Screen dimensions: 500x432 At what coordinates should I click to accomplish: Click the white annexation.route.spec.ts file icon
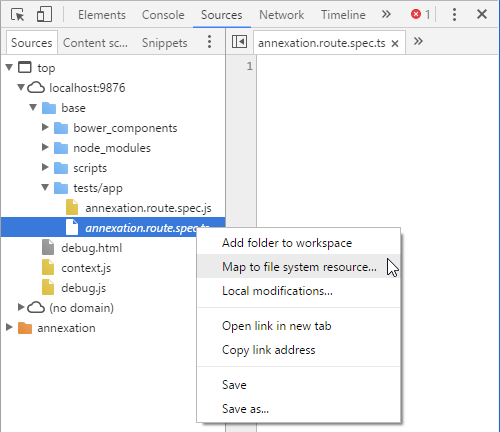[x=72, y=227]
